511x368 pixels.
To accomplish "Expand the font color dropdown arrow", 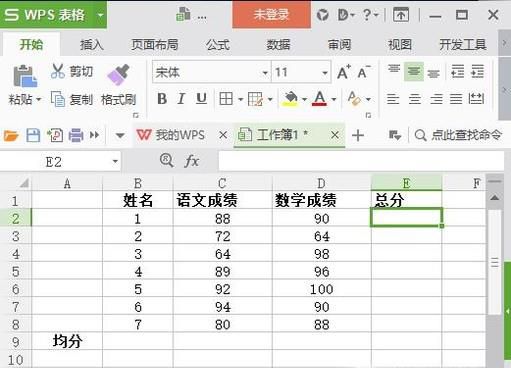I will (334, 99).
